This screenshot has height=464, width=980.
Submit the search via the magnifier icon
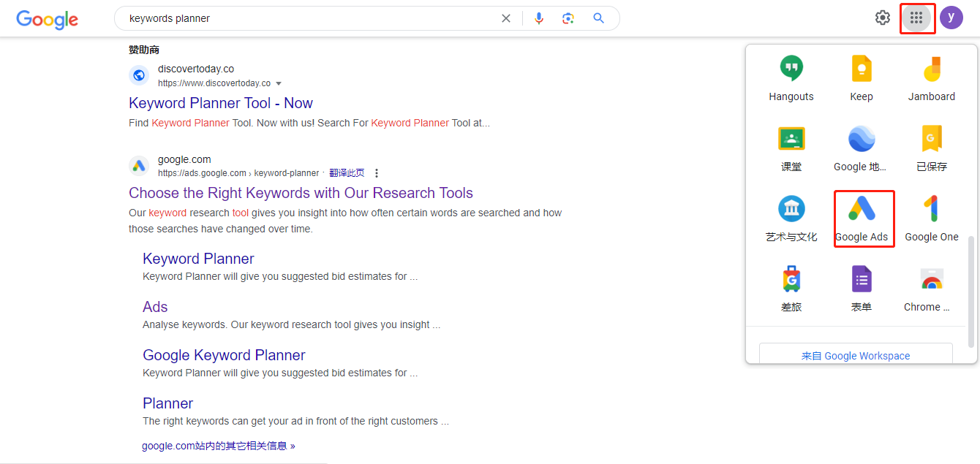click(x=599, y=18)
